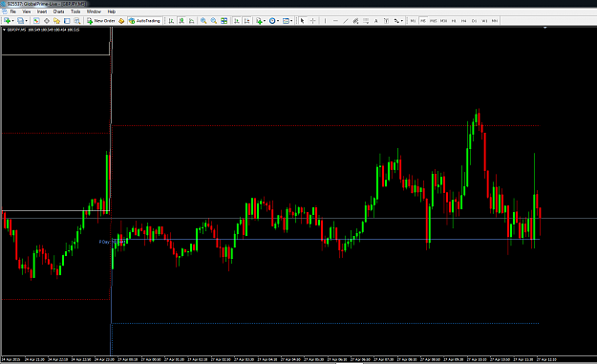
Task: Select the Text Label tool
Action: pos(386,21)
